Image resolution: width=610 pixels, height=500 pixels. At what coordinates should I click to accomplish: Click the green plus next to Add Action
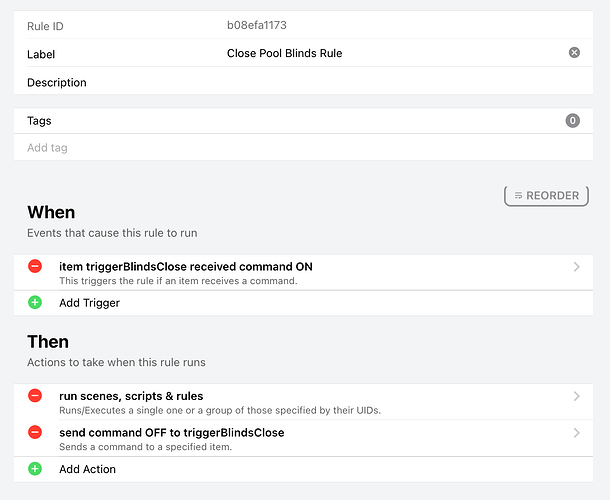point(35,468)
